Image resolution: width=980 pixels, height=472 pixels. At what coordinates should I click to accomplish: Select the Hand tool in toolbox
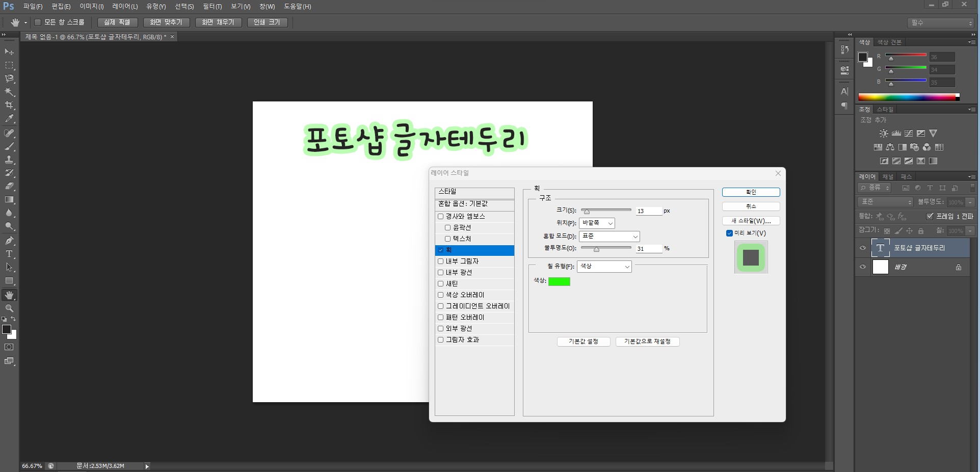click(9, 295)
